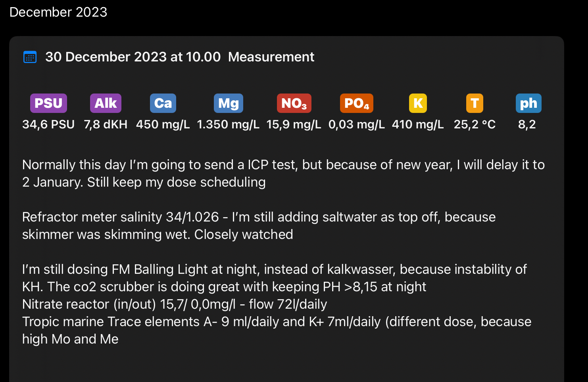Select the 1.350 mg/L magnesium value
The width and height of the screenshot is (588, 382).
(x=228, y=124)
